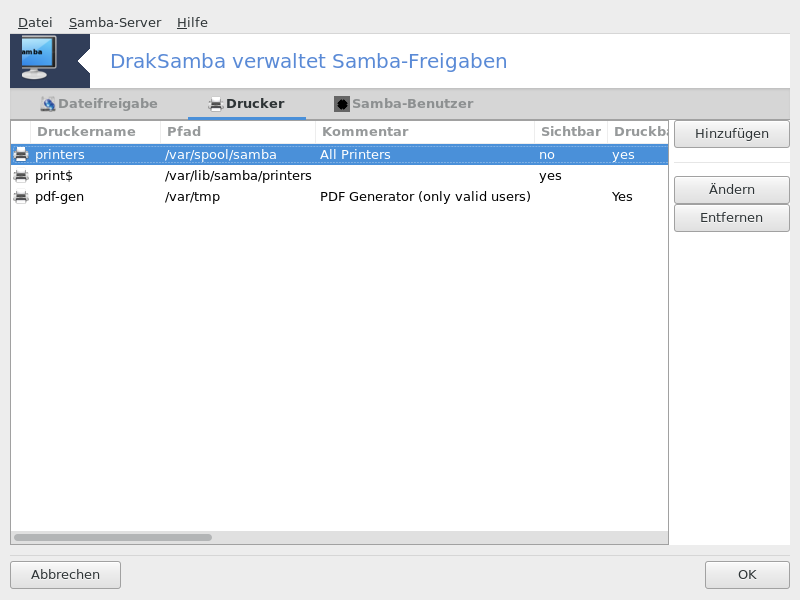Image resolution: width=800 pixels, height=600 pixels.
Task: Switch to the Dateifreigabe tab
Action: 99,104
